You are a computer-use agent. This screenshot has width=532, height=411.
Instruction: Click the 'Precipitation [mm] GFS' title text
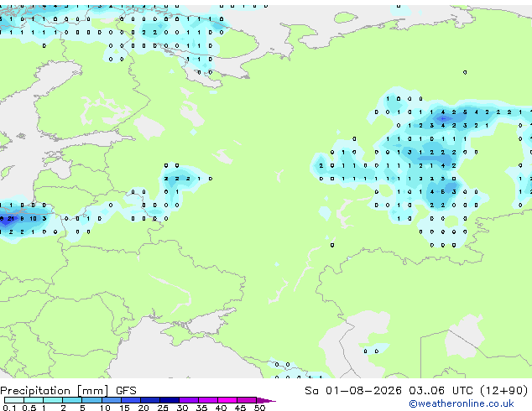(x=68, y=391)
